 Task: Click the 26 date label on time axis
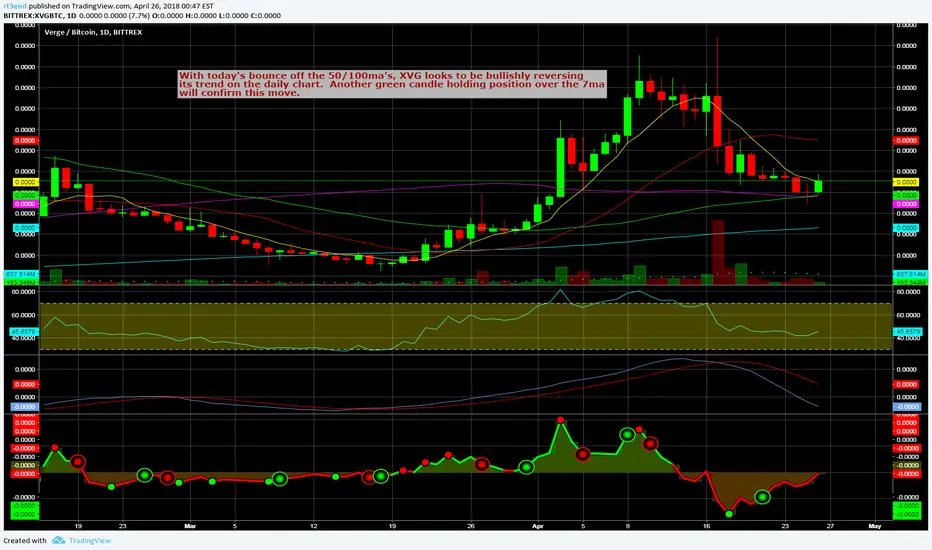point(471,526)
